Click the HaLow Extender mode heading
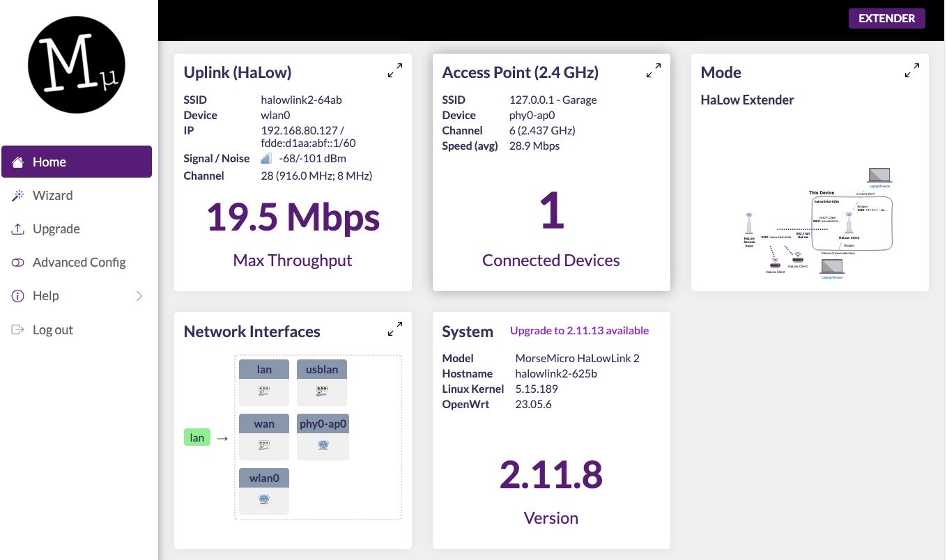This screenshot has height=560, width=947. [747, 100]
